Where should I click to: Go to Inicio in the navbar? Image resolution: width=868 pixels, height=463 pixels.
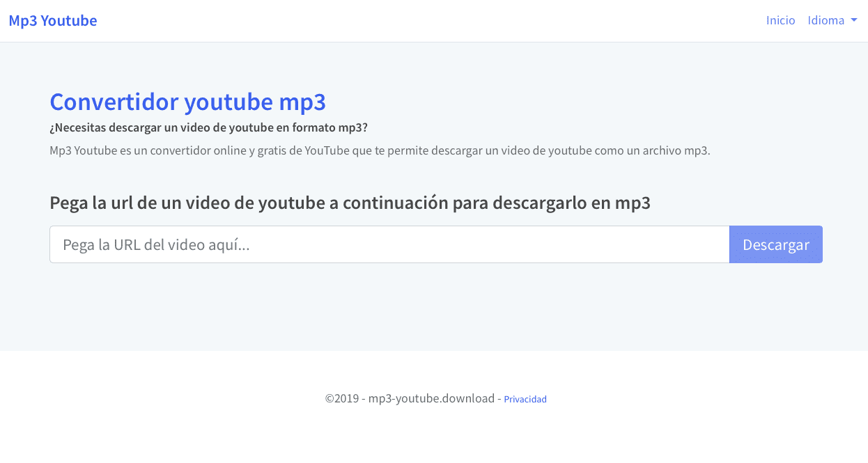coord(780,21)
